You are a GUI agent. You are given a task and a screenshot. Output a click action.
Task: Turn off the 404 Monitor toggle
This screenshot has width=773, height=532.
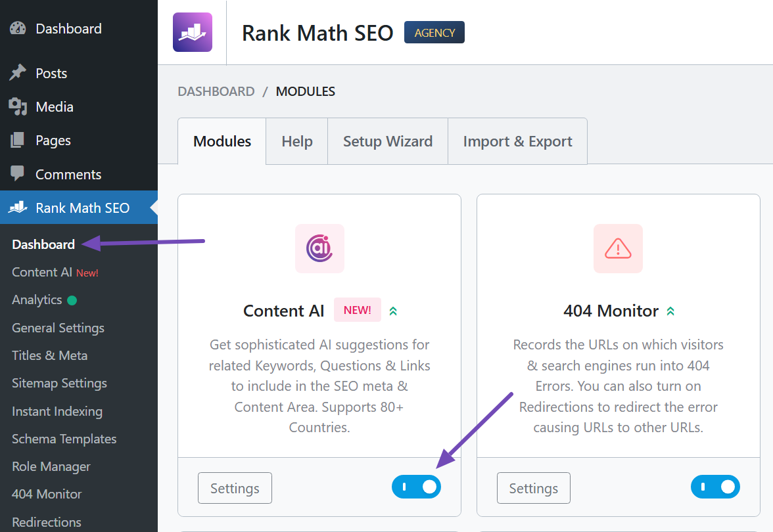click(715, 487)
